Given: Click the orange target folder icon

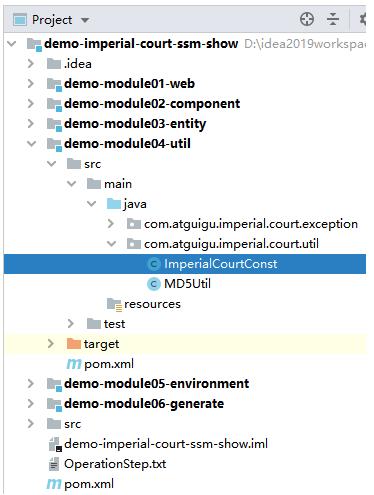Looking at the screenshot, I should (74, 343).
